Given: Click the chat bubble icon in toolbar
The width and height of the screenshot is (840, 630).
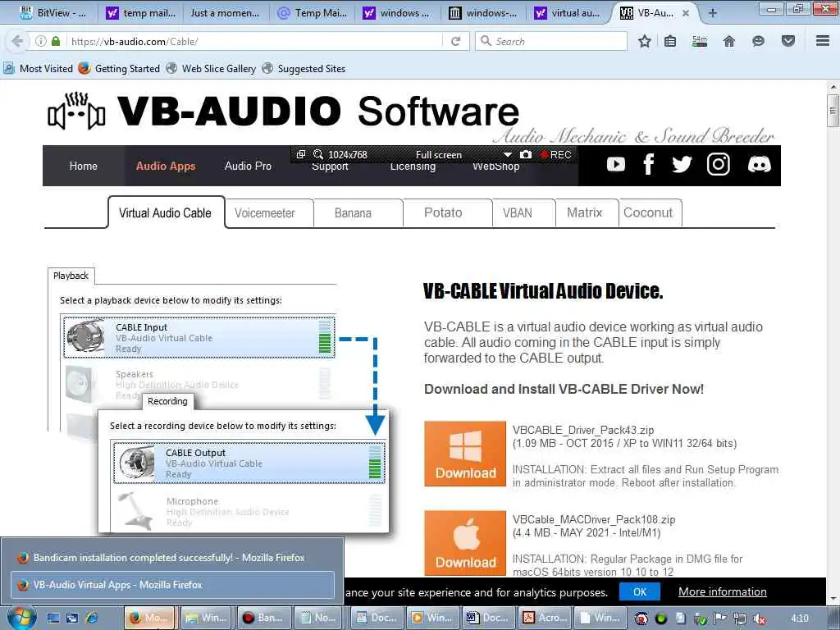Looking at the screenshot, I should click(758, 41).
